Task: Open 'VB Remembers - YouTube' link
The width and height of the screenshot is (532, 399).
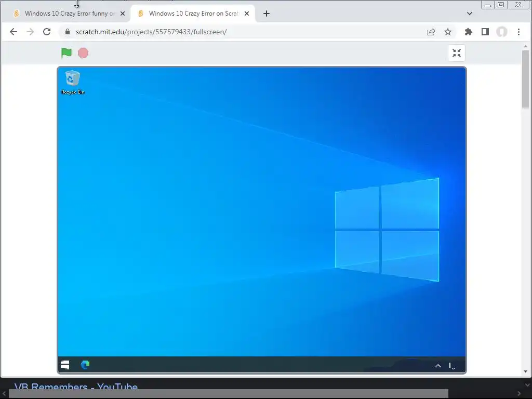Action: tap(76, 386)
